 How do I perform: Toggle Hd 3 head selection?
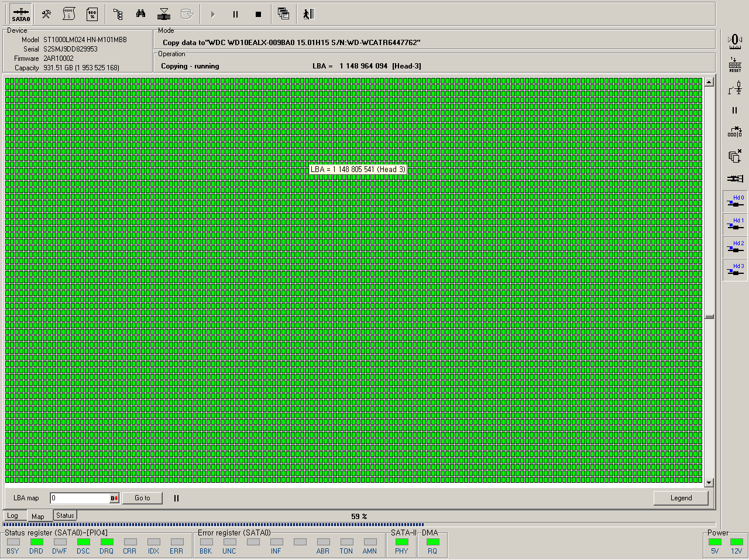[735, 270]
